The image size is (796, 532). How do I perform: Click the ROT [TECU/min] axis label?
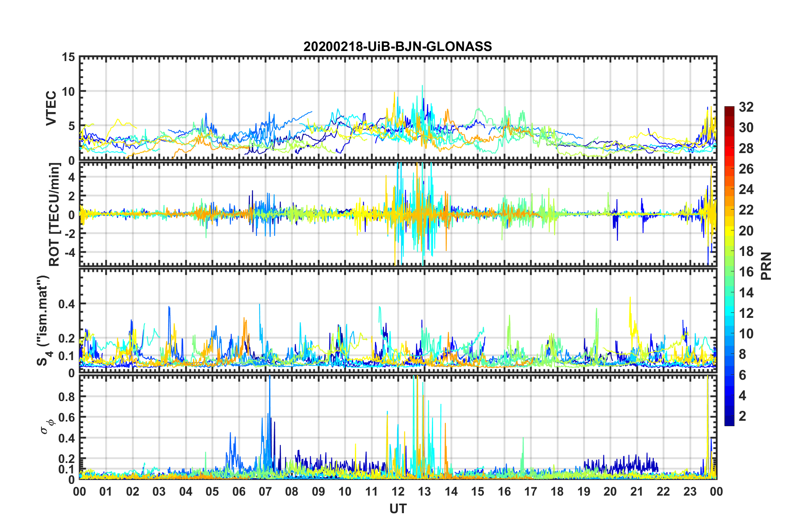[54, 214]
